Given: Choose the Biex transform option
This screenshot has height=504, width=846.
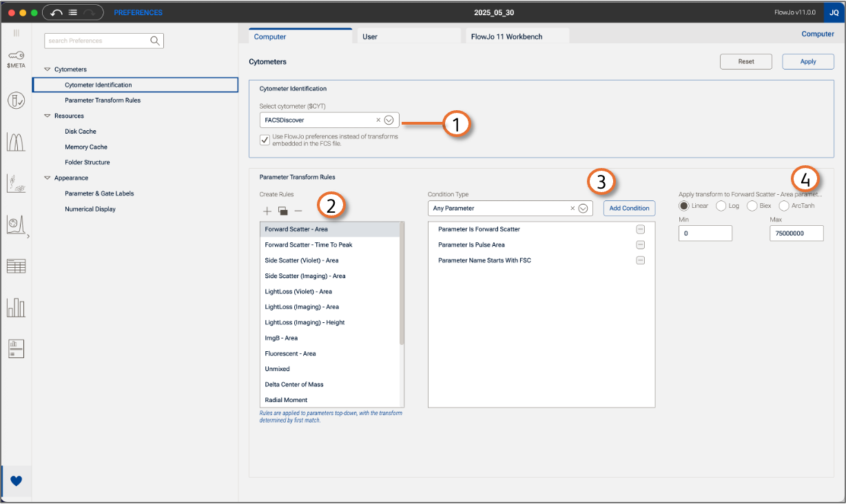Looking at the screenshot, I should click(x=752, y=206).
